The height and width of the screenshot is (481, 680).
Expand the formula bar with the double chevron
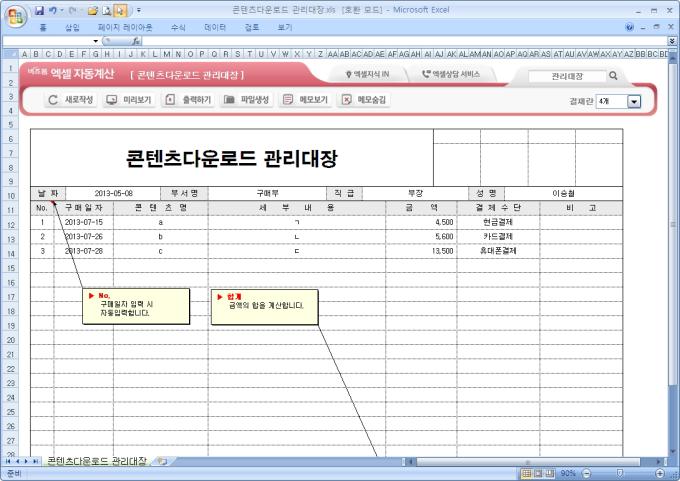pyautogui.click(x=672, y=41)
